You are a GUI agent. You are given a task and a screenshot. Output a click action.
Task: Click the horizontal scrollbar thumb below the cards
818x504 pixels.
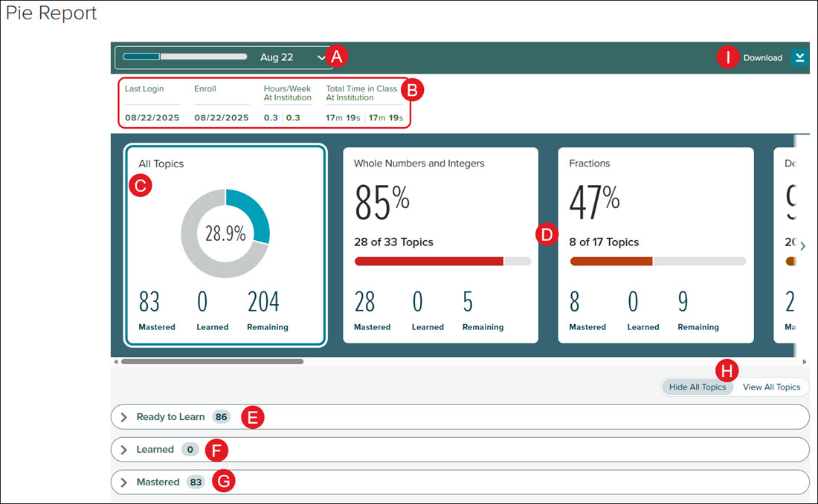212,361
